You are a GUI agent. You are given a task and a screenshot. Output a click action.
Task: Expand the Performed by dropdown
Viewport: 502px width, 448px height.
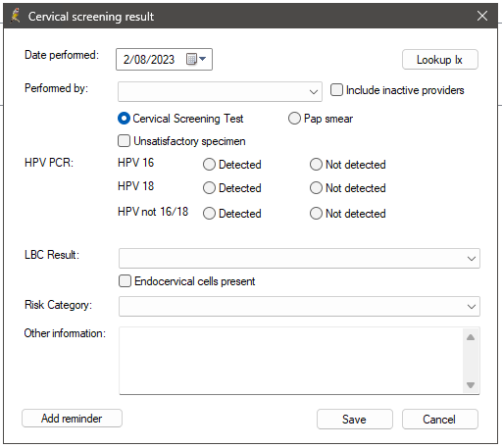[x=220, y=92]
